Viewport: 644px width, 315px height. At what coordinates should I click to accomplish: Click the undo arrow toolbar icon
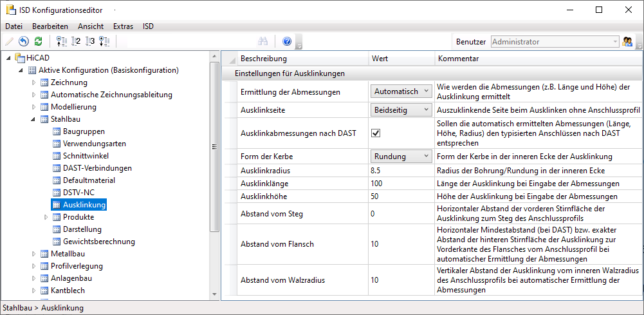(24, 42)
